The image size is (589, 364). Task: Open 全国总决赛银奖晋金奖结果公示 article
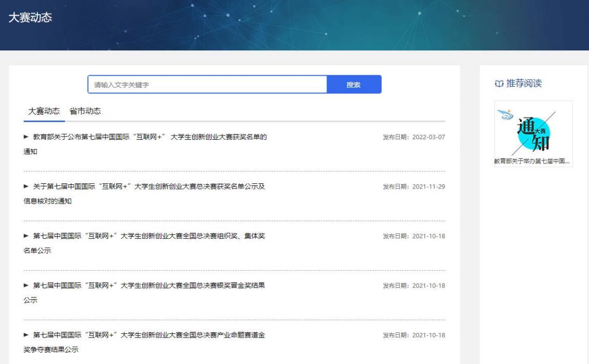[x=150, y=286]
